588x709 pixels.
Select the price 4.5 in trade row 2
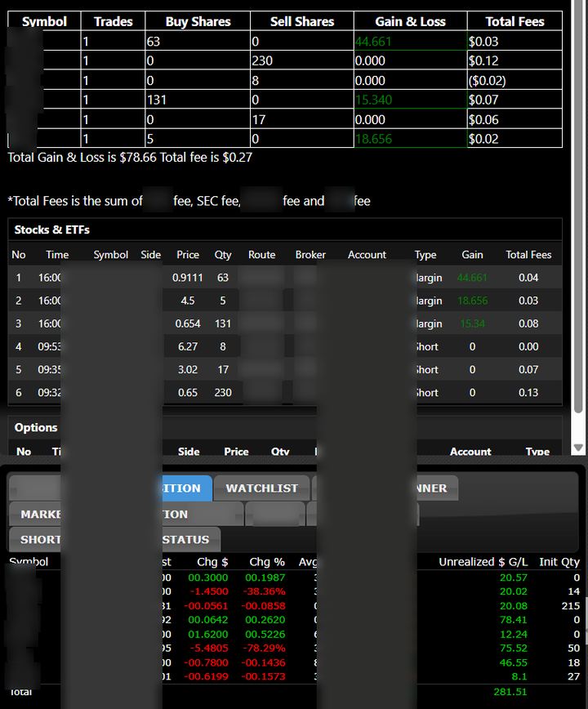[188, 301]
